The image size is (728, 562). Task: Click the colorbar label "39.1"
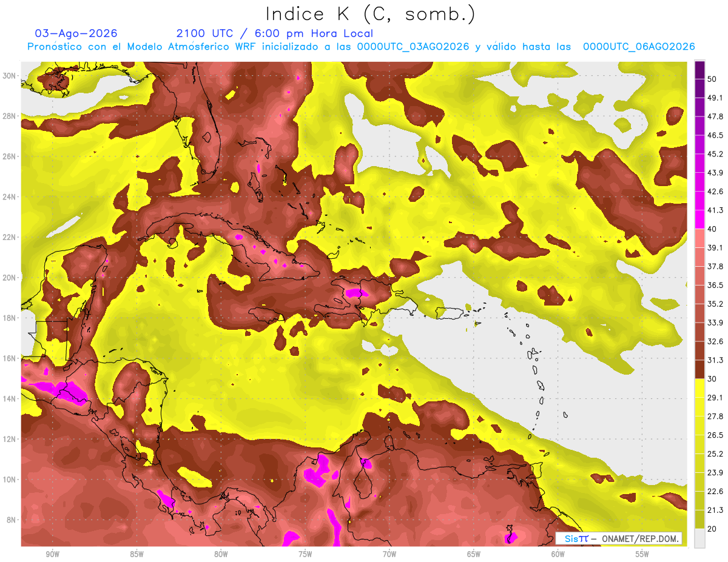coord(715,247)
